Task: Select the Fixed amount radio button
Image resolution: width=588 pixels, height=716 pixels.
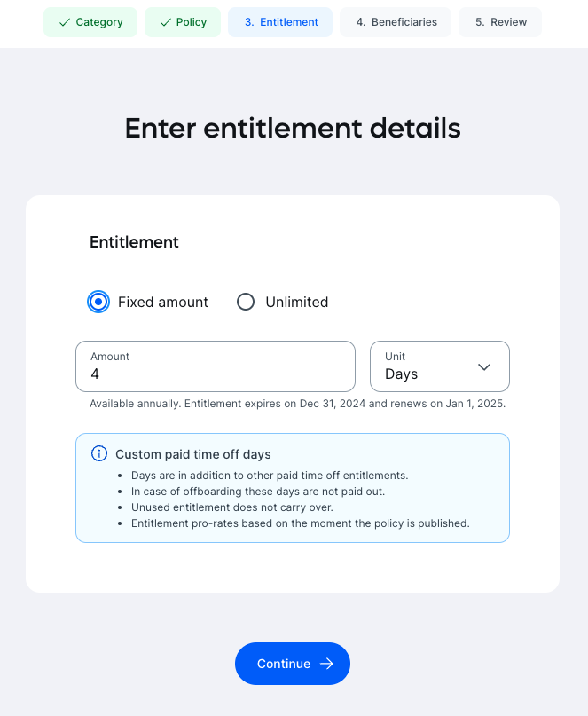Action: point(98,302)
